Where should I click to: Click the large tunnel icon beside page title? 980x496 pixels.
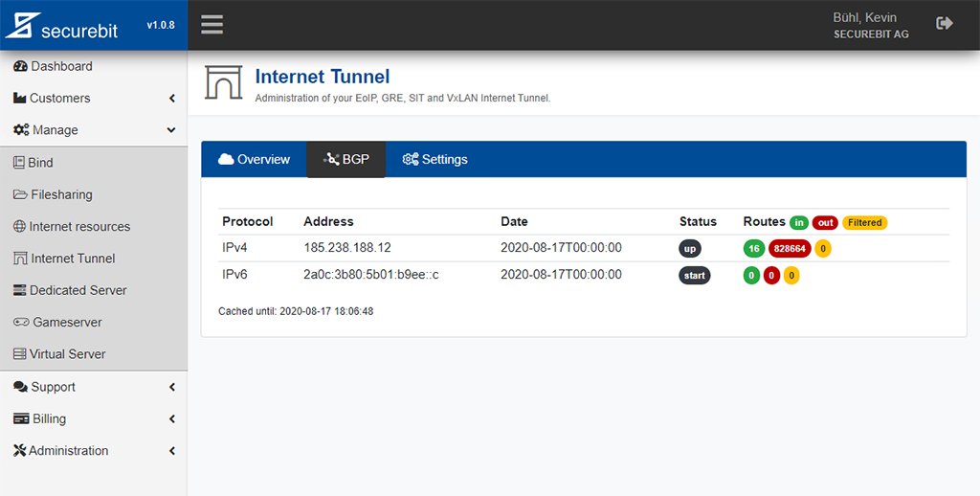tap(223, 82)
